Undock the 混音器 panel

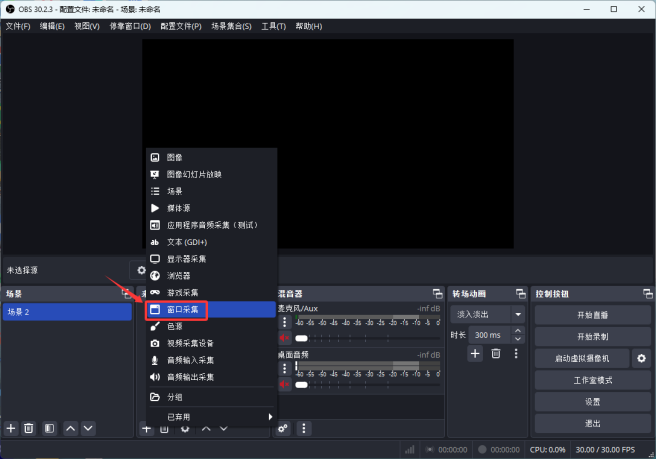pos(438,294)
